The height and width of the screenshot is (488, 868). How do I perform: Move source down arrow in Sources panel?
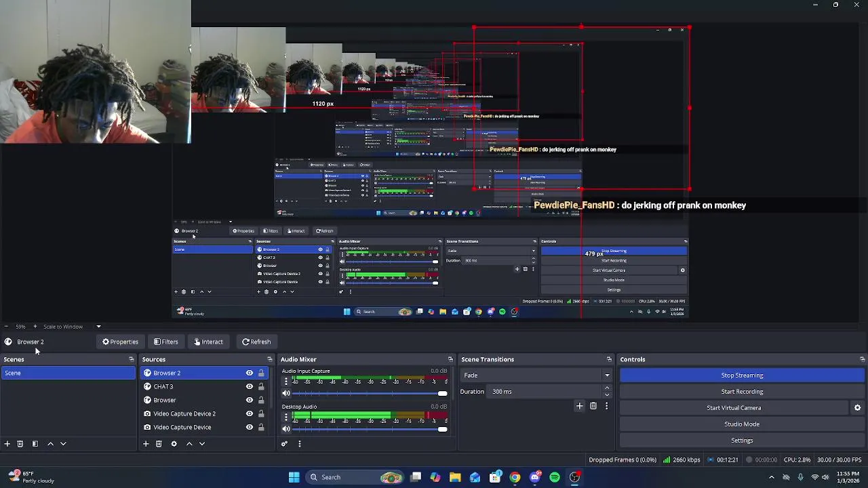pos(202,444)
